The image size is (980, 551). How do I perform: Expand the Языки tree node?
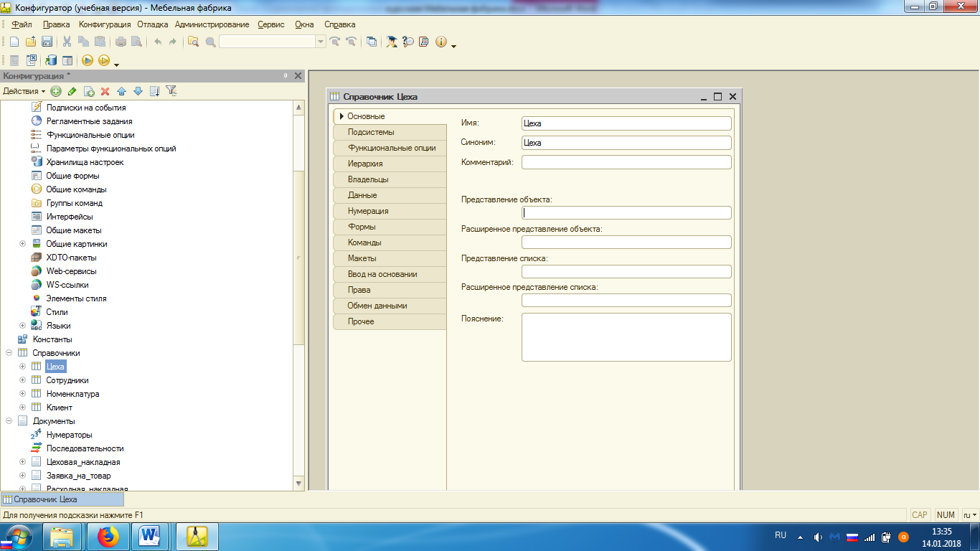coord(22,326)
